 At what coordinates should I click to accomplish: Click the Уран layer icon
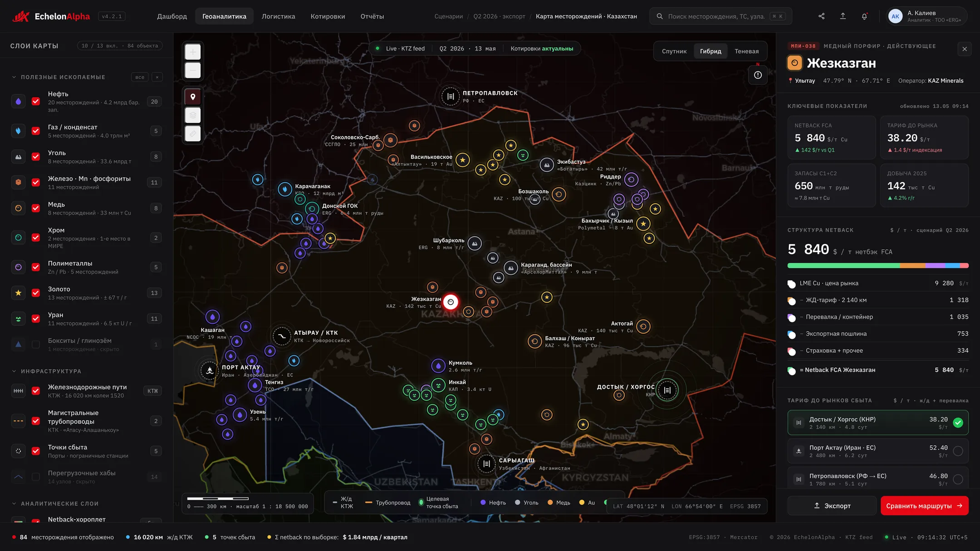pyautogui.click(x=18, y=319)
